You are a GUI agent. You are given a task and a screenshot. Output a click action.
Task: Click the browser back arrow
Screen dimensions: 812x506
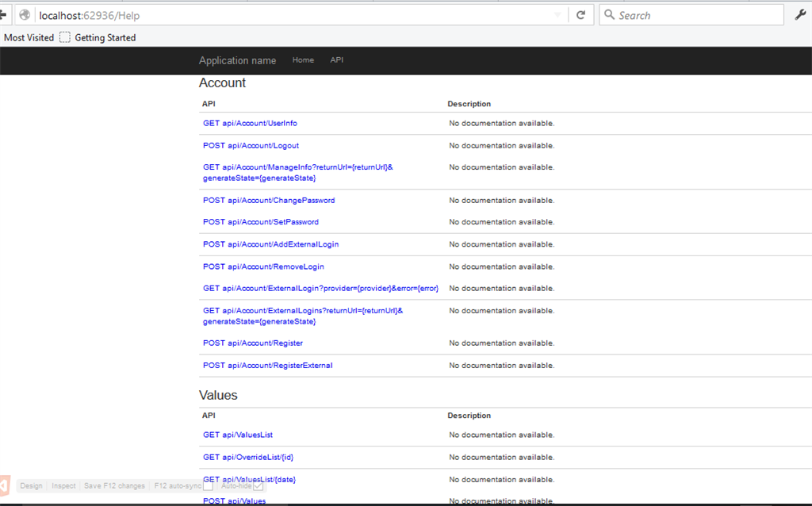[3, 15]
